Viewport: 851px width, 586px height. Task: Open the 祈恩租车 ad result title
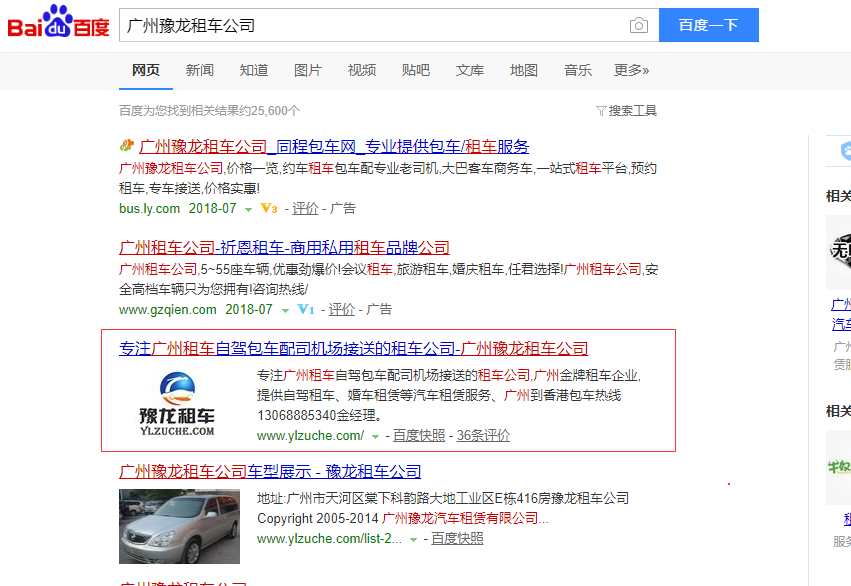pyautogui.click(x=284, y=247)
